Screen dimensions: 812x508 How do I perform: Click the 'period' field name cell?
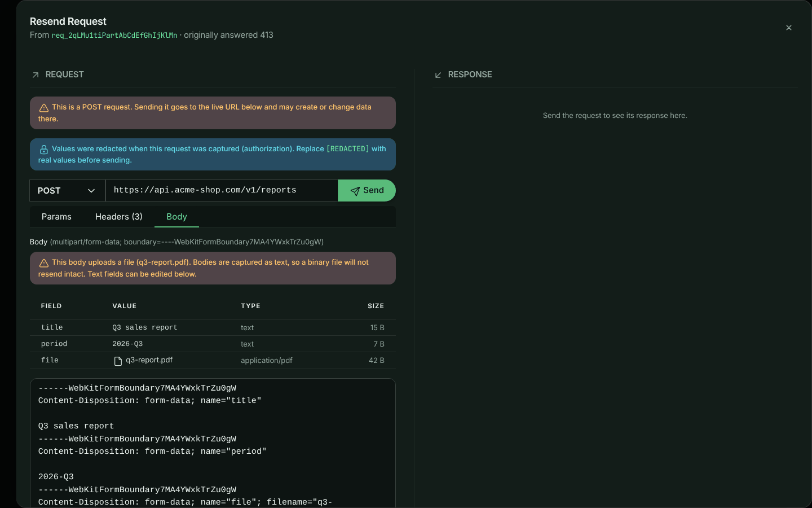click(x=54, y=344)
